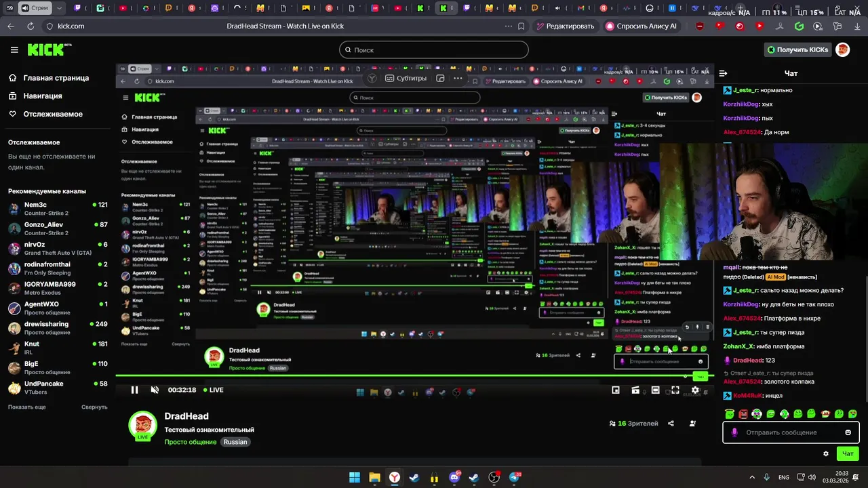The width and height of the screenshot is (868, 488).
Task: Open Gonzo_Aliev recommended channel
Action: tap(58, 228)
